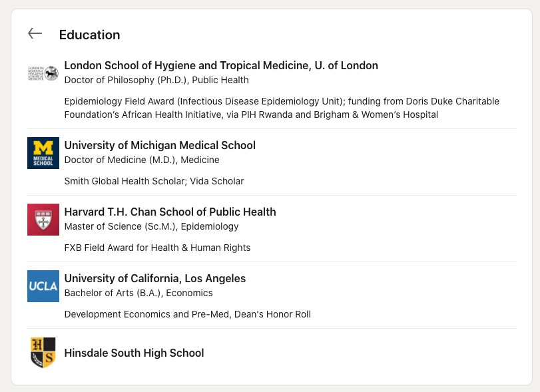Screen dimensions: 540x392
Task: Click Epidemiology Field Award description text
Action: (x=282, y=108)
